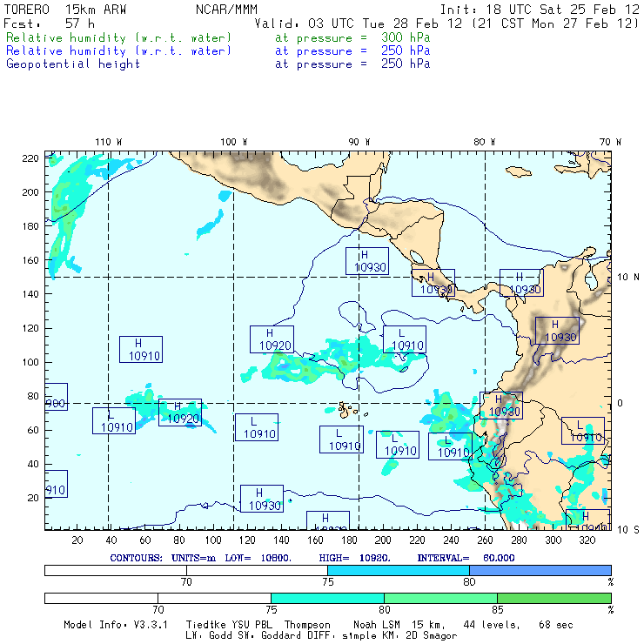Click the light green 80–85% lower colorbar segment
This screenshot has height=644, width=644.
click(x=440, y=598)
